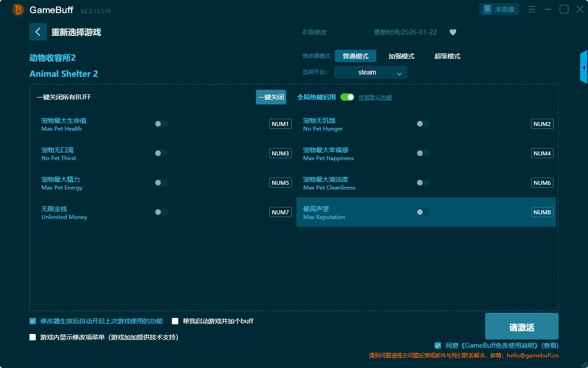Click the GameBuff logo icon
Image resolution: width=588 pixels, height=368 pixels.
pyautogui.click(x=18, y=10)
